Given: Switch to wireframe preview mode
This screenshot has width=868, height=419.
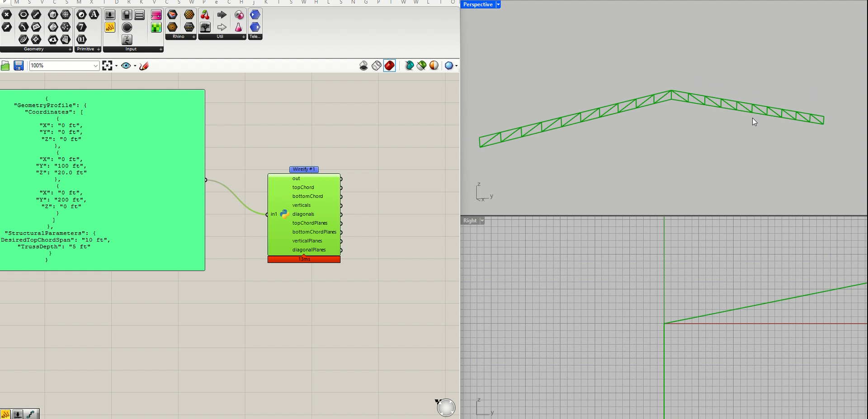Looking at the screenshot, I should click(376, 66).
